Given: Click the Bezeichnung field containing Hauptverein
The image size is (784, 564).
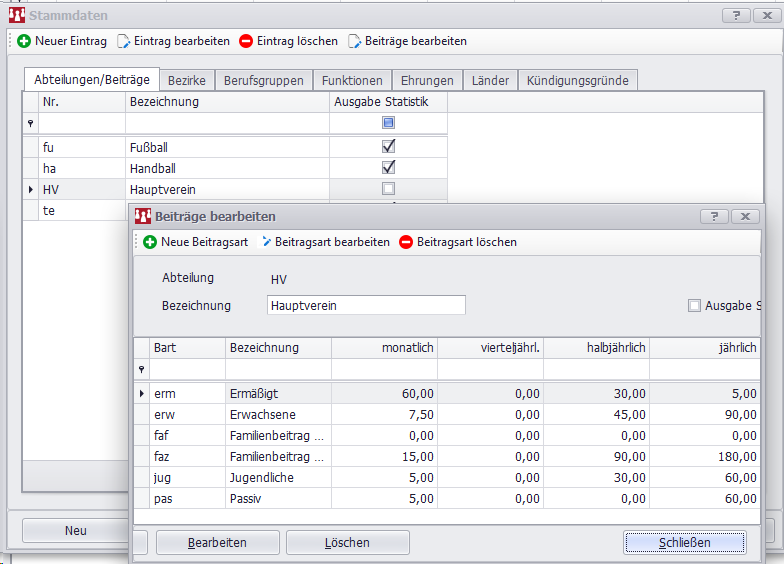Looking at the screenshot, I should pos(365,306).
